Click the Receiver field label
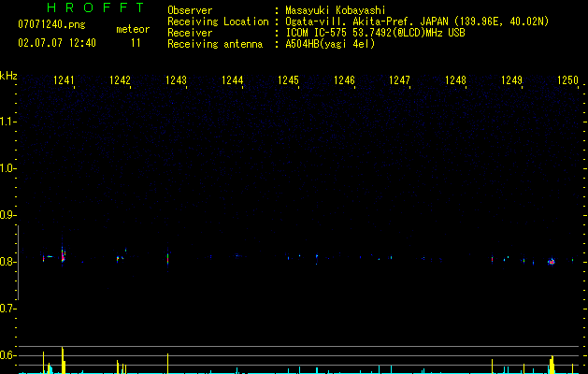The height and width of the screenshot is (374, 588). pos(190,33)
